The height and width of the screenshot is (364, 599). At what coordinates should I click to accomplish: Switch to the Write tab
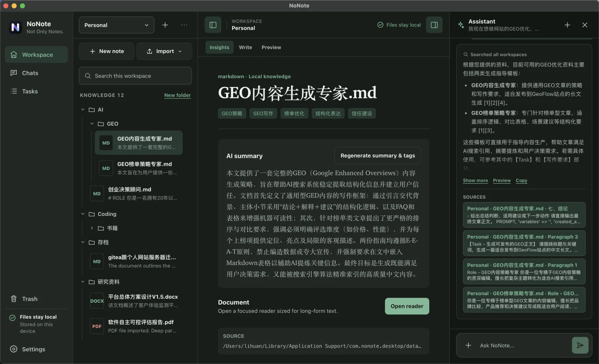pyautogui.click(x=245, y=48)
